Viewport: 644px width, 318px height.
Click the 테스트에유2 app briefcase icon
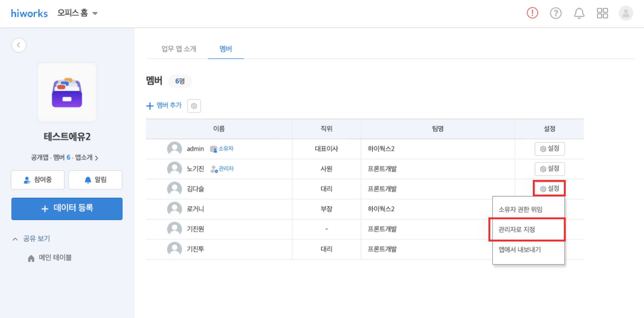point(67,92)
